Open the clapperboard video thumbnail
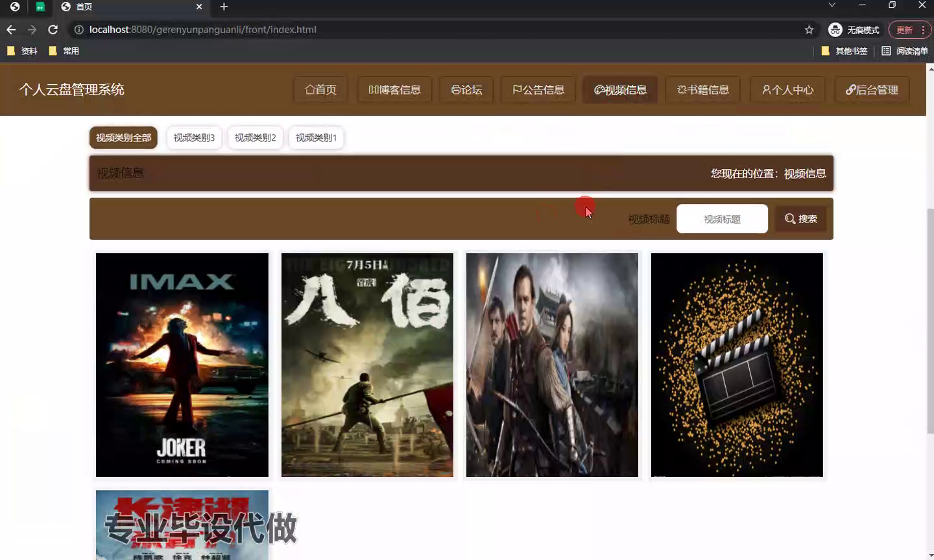 737,365
